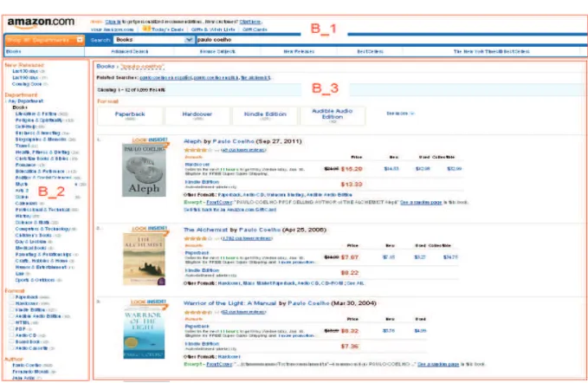This screenshot has width=588, height=383.
Task: Open Sports & Outdoors department
Action: [35, 280]
